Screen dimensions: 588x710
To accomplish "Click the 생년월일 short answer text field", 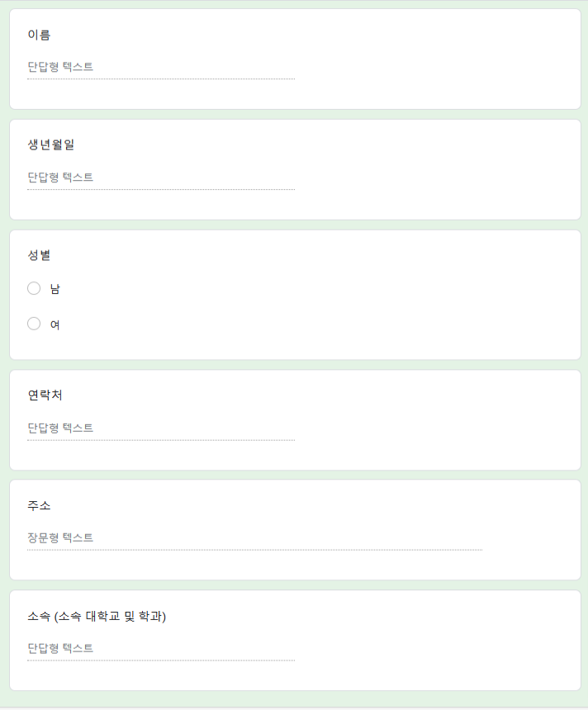I will pyautogui.click(x=160, y=177).
